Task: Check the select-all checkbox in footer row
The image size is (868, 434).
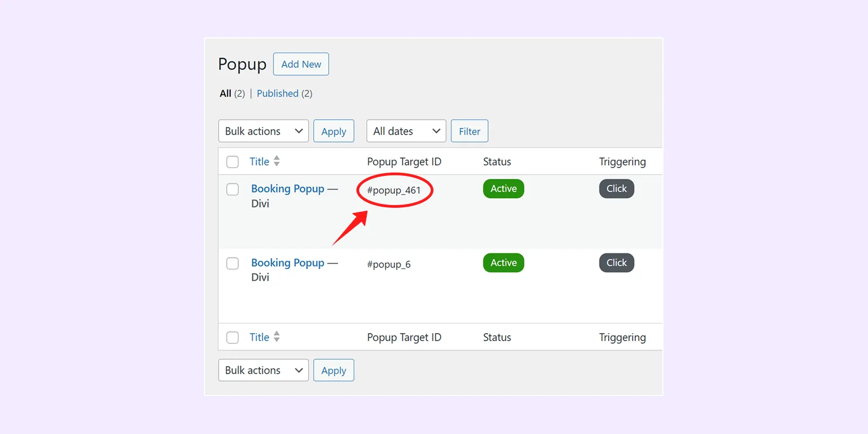Action: click(233, 337)
